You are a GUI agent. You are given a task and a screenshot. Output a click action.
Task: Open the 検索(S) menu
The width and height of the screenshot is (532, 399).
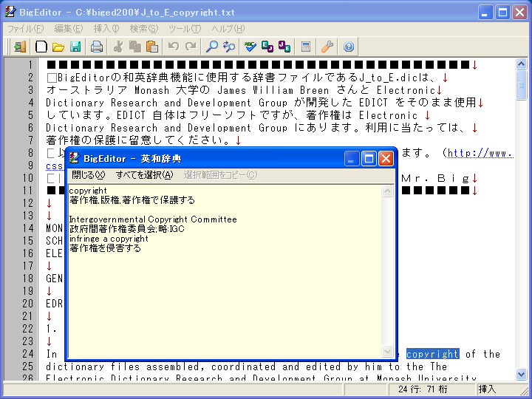[143, 29]
